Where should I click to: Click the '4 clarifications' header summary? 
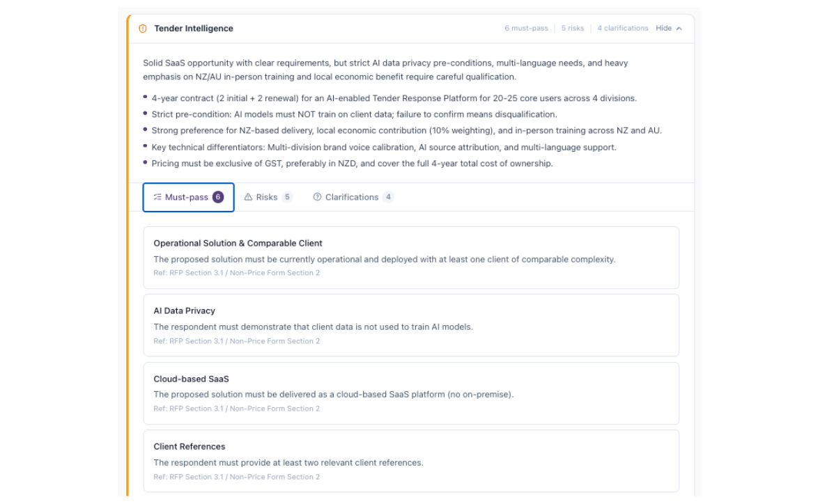[x=622, y=29]
